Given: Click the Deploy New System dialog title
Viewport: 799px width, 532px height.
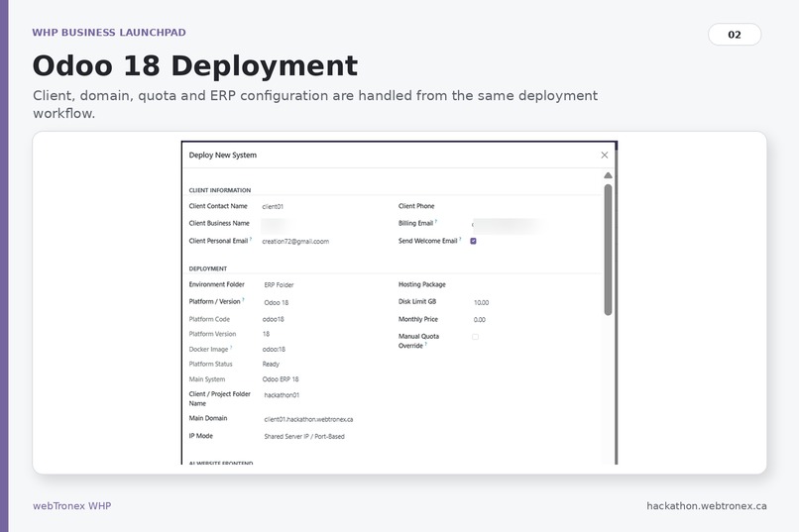Looking at the screenshot, I should click(x=223, y=155).
